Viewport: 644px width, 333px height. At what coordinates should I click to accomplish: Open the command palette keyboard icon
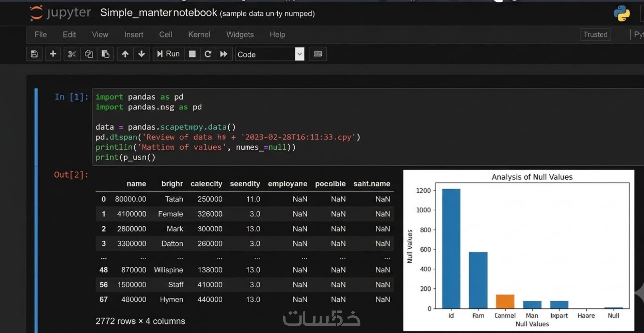tap(318, 54)
